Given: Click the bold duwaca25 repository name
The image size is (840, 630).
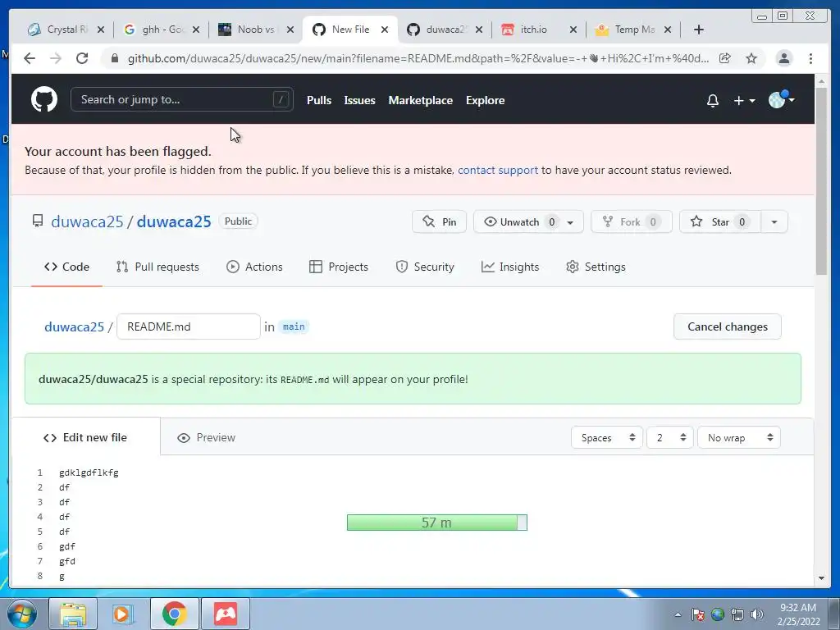Looking at the screenshot, I should [x=174, y=221].
